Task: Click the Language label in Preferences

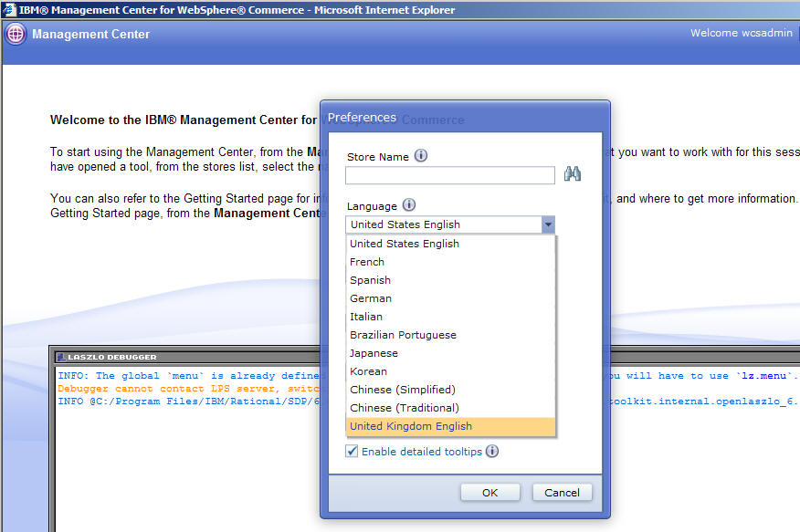Action: [372, 206]
